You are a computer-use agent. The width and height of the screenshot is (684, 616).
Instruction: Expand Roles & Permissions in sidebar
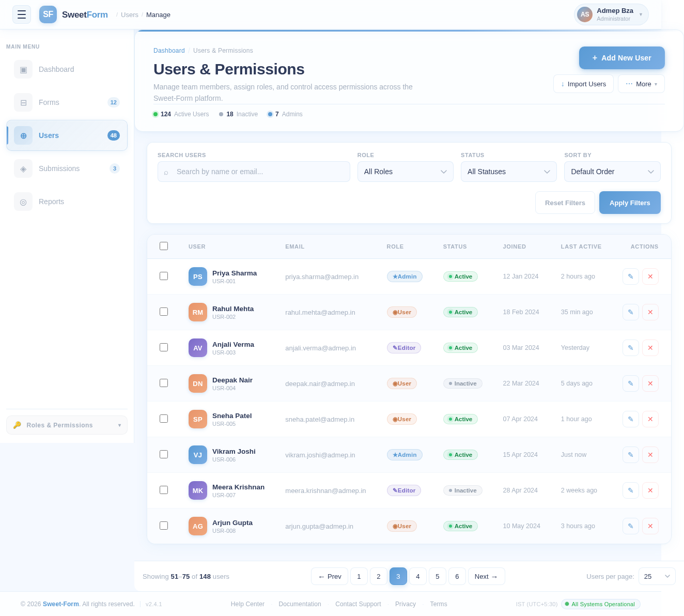click(x=67, y=425)
